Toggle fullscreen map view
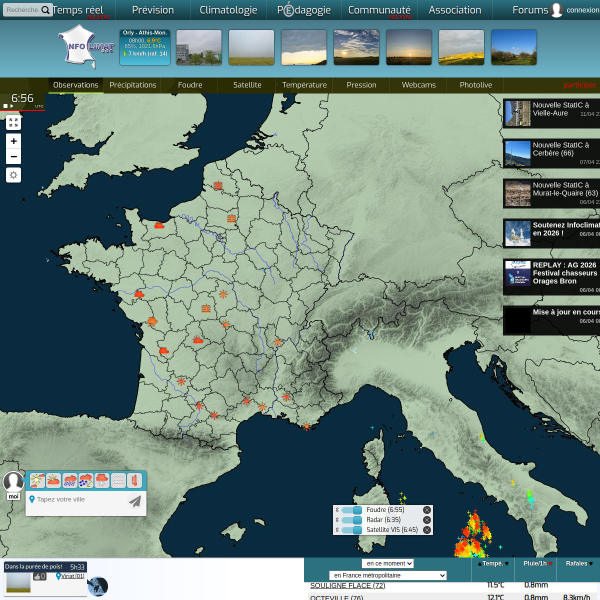The image size is (600, 600). tap(13, 122)
